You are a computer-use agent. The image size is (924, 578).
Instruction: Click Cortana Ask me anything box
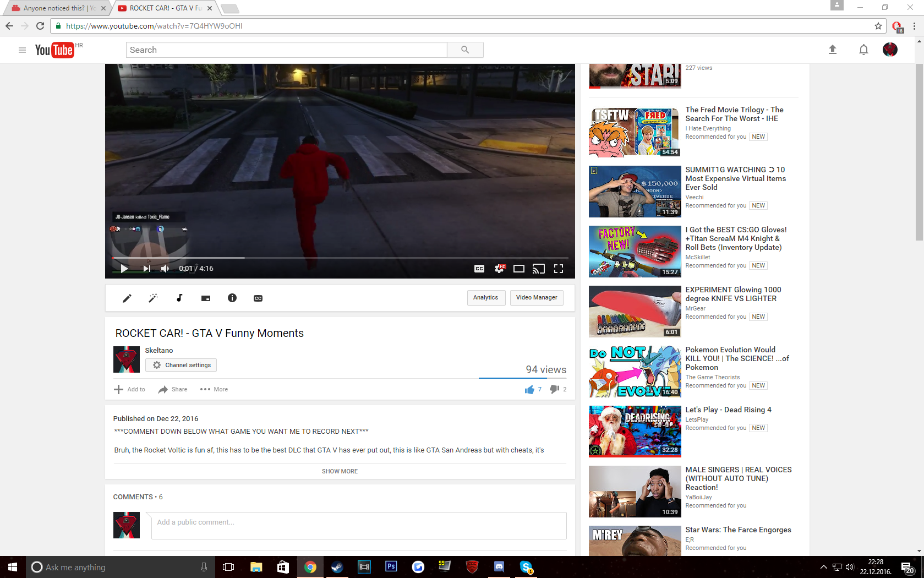[x=120, y=567]
